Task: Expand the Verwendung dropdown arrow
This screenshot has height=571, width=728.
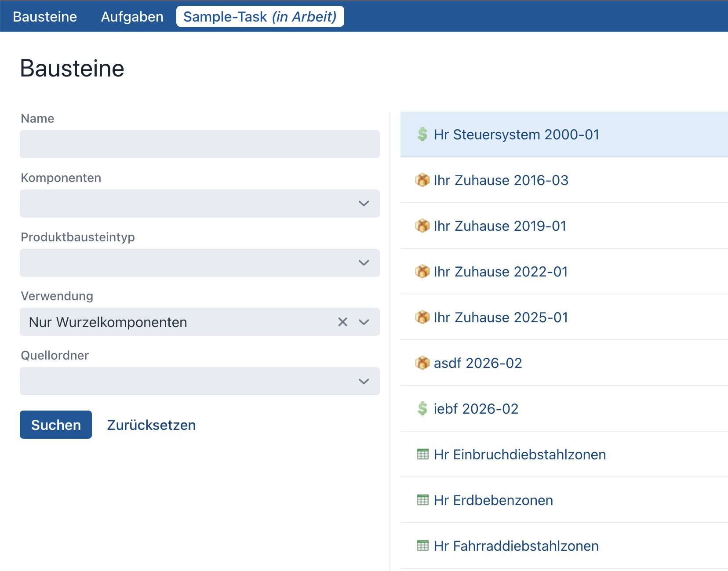Action: tap(364, 322)
